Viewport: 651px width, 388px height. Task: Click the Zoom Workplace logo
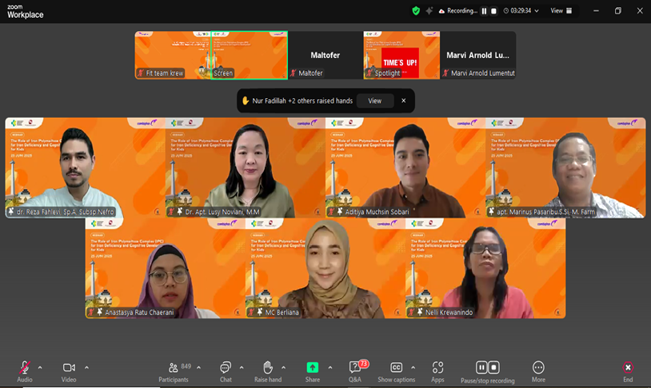(25, 11)
